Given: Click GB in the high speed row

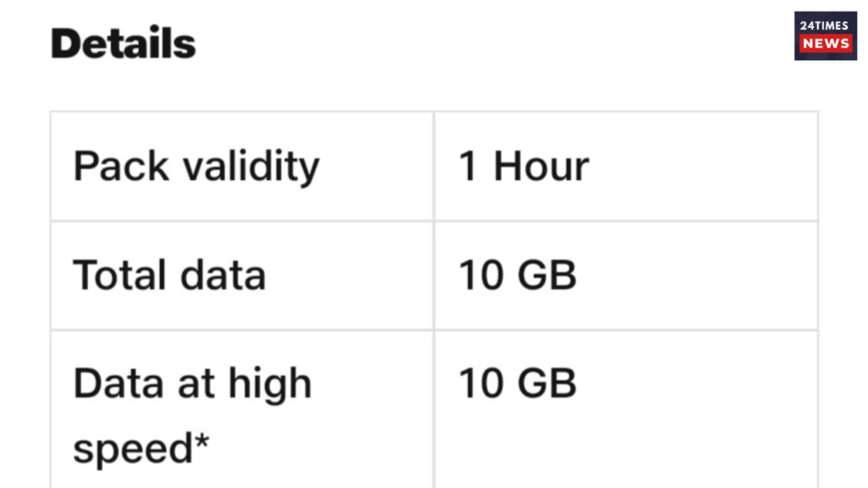Looking at the screenshot, I should pyautogui.click(x=547, y=383).
